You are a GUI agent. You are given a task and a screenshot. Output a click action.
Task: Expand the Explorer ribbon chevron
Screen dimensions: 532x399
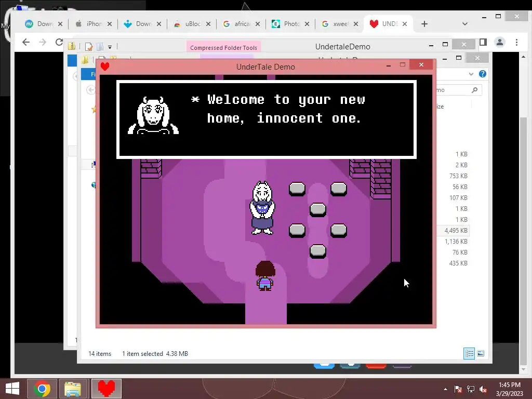(x=471, y=74)
